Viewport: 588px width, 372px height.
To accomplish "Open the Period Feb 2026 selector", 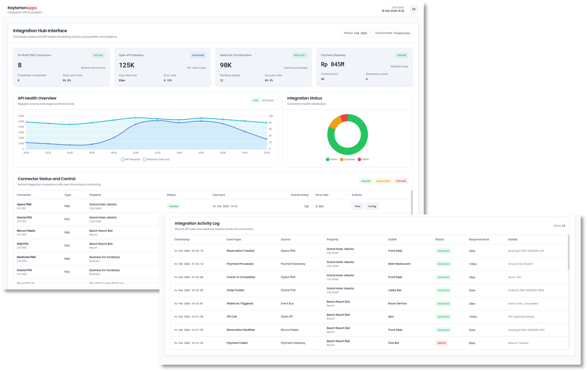I will click(355, 33).
